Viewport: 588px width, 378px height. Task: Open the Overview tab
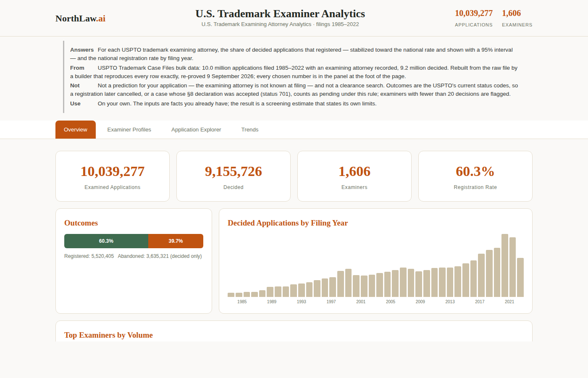tap(76, 129)
